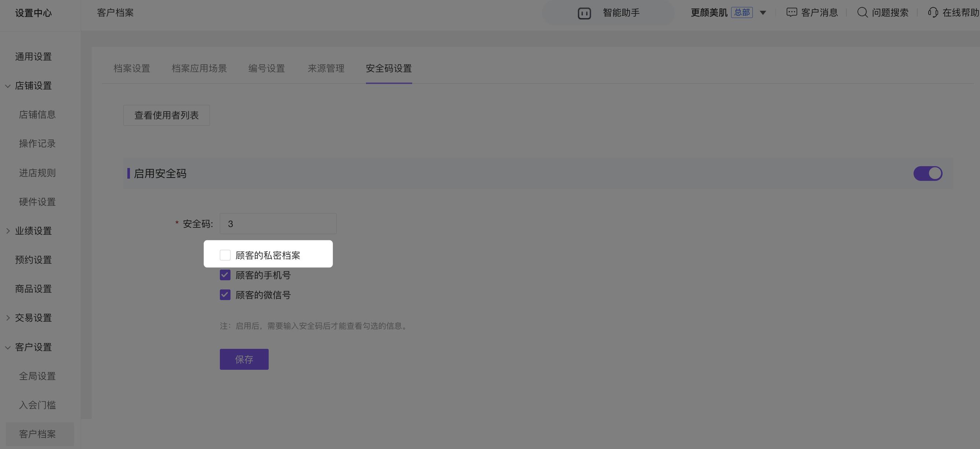
Task: Click the 保存 button
Action: pyautogui.click(x=244, y=359)
